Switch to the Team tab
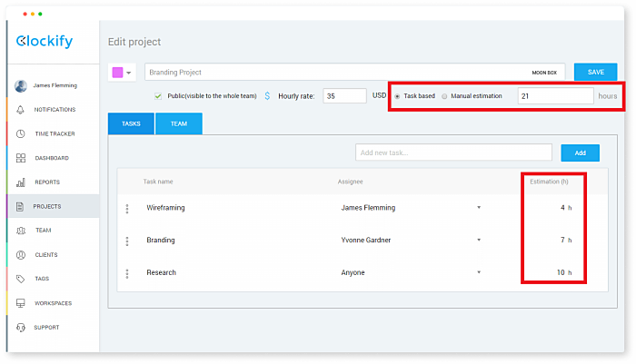 click(x=179, y=123)
